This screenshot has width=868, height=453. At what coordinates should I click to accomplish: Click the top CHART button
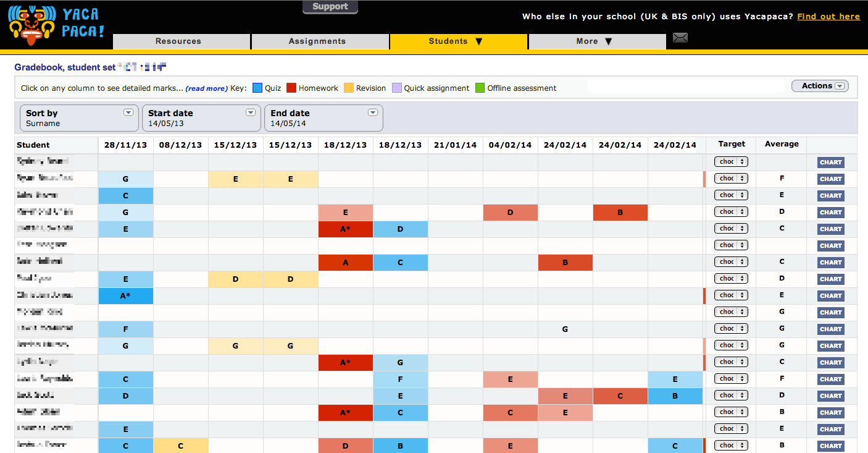point(830,162)
